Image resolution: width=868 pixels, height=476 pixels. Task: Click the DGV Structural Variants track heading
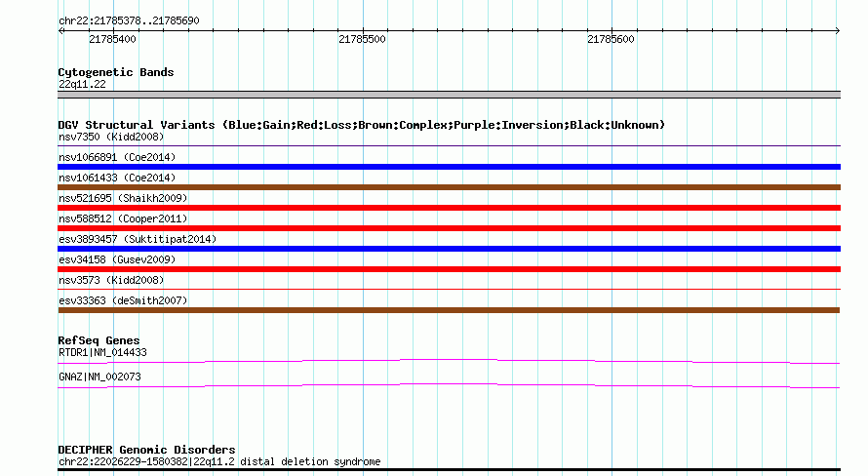(362, 125)
